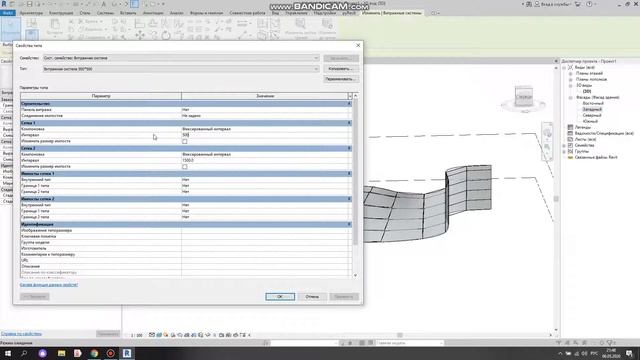
Task: Click the Revit links icon in project browser
Action: pyautogui.click(x=570, y=157)
